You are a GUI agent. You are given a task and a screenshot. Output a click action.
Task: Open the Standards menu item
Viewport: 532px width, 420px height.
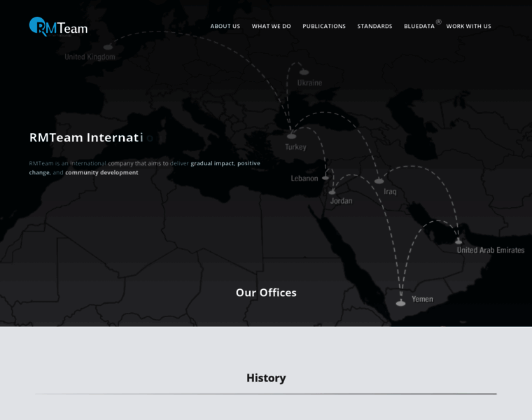click(374, 26)
